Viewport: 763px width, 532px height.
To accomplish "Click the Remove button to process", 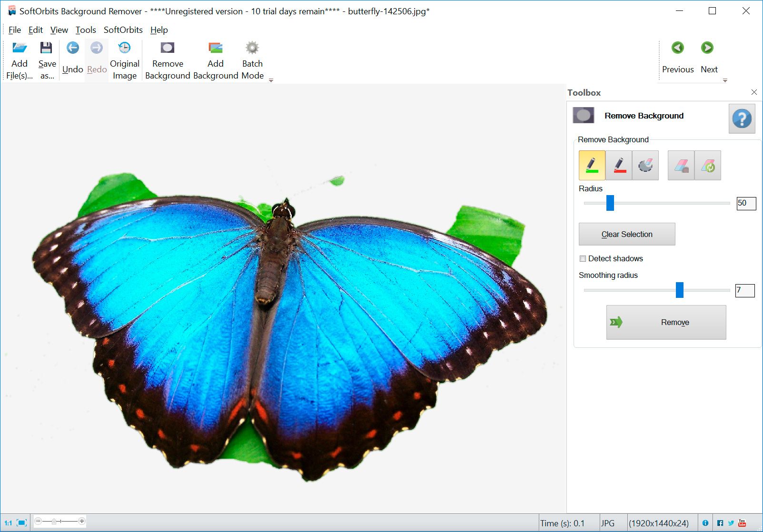I will (666, 322).
